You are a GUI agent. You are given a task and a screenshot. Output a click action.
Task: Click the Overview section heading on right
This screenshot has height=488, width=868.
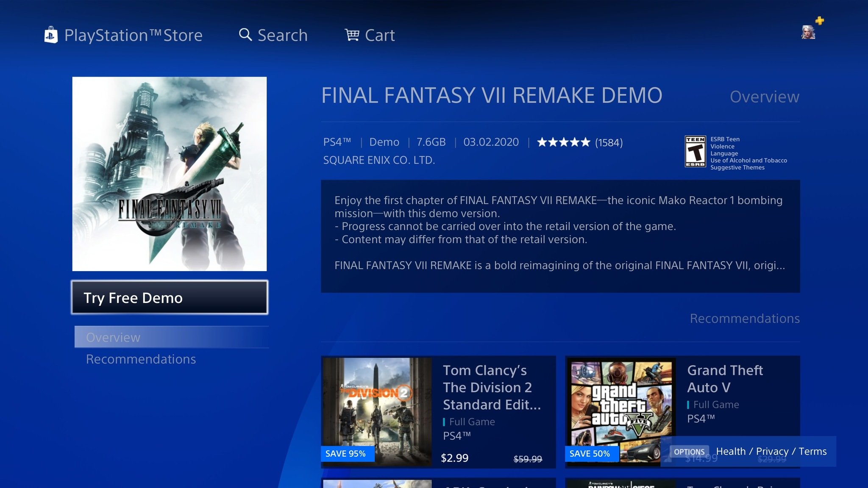765,97
